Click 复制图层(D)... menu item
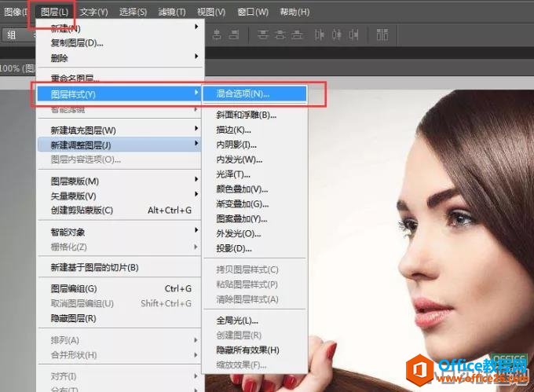This screenshot has height=392, width=534. (x=77, y=42)
